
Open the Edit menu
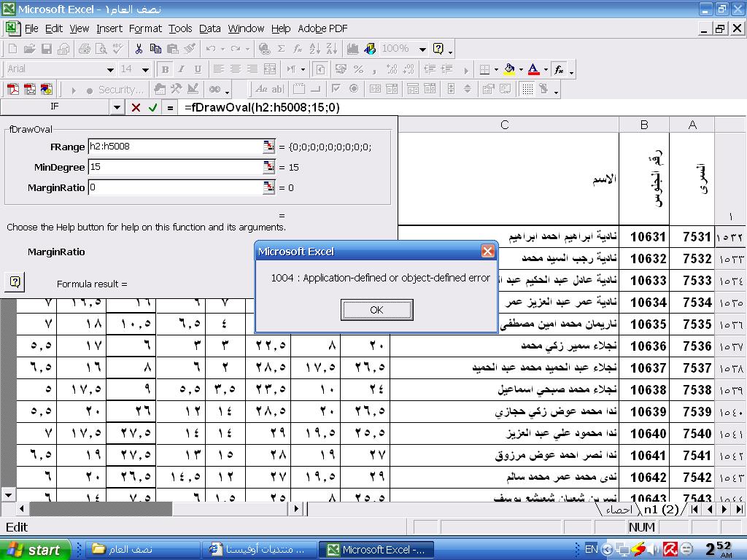[x=54, y=28]
